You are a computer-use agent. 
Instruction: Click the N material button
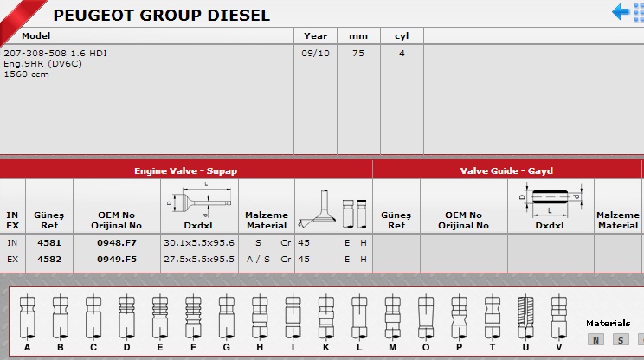click(x=595, y=340)
